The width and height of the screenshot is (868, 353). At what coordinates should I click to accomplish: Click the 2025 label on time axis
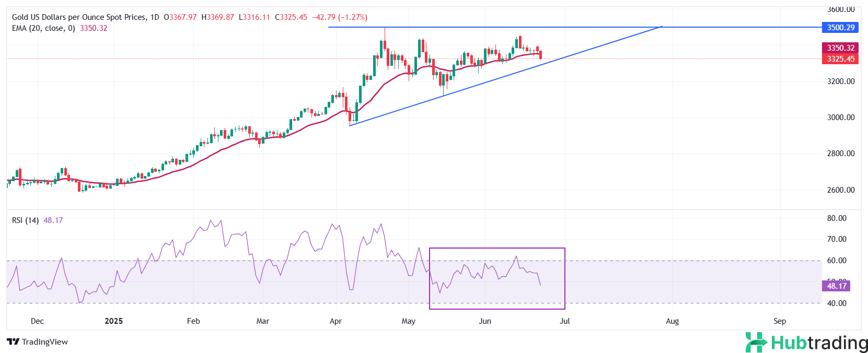[113, 321]
